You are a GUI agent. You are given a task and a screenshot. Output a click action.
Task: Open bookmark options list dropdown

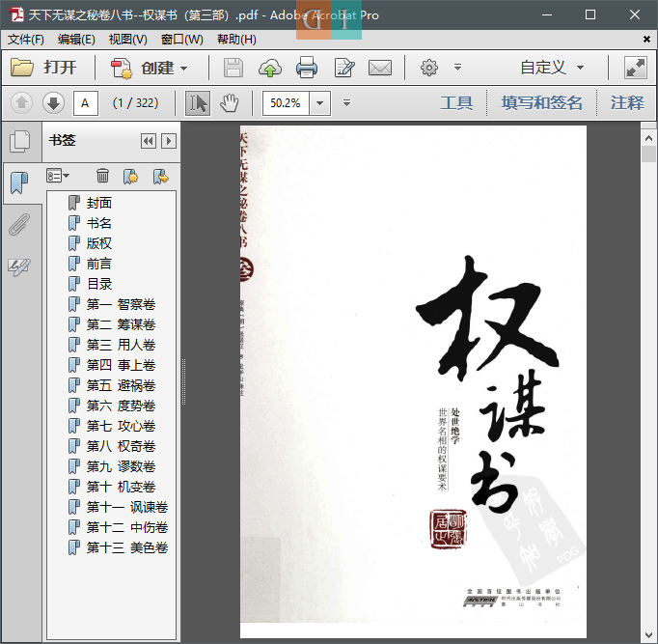pyautogui.click(x=58, y=176)
